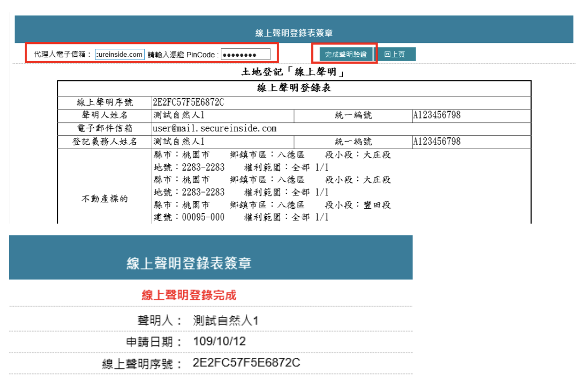Click the 聲明人姓名 row label
The image size is (588, 385).
pyautogui.click(x=104, y=115)
